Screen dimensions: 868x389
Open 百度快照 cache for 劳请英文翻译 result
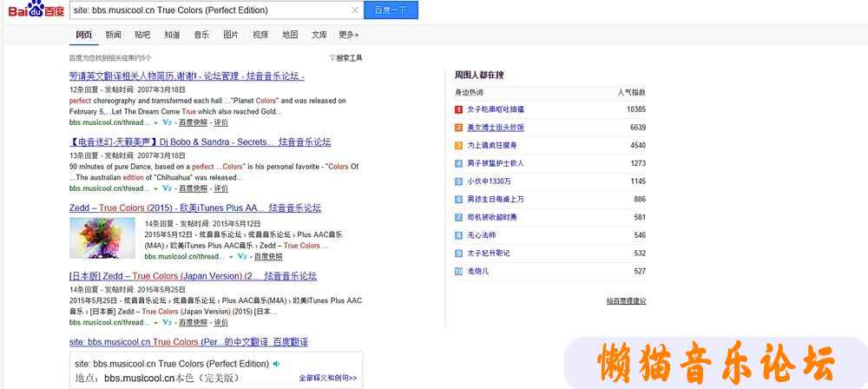click(193, 122)
